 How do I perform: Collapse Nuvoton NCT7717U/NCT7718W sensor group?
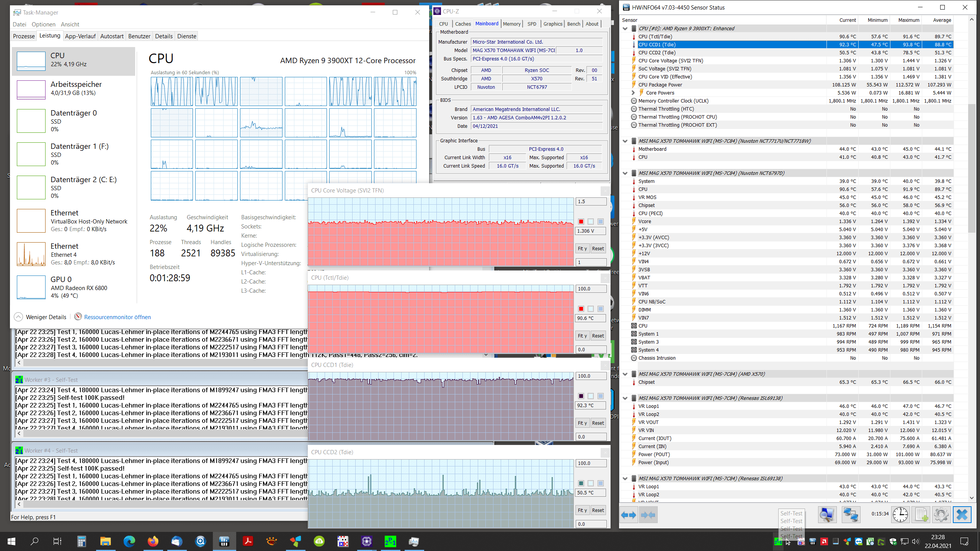pos(625,141)
